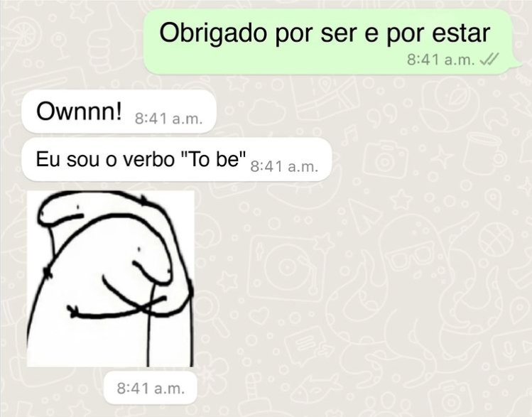Tap the "Eu sou o verbo" message bubble
532x417 pixels.
pos(176,159)
